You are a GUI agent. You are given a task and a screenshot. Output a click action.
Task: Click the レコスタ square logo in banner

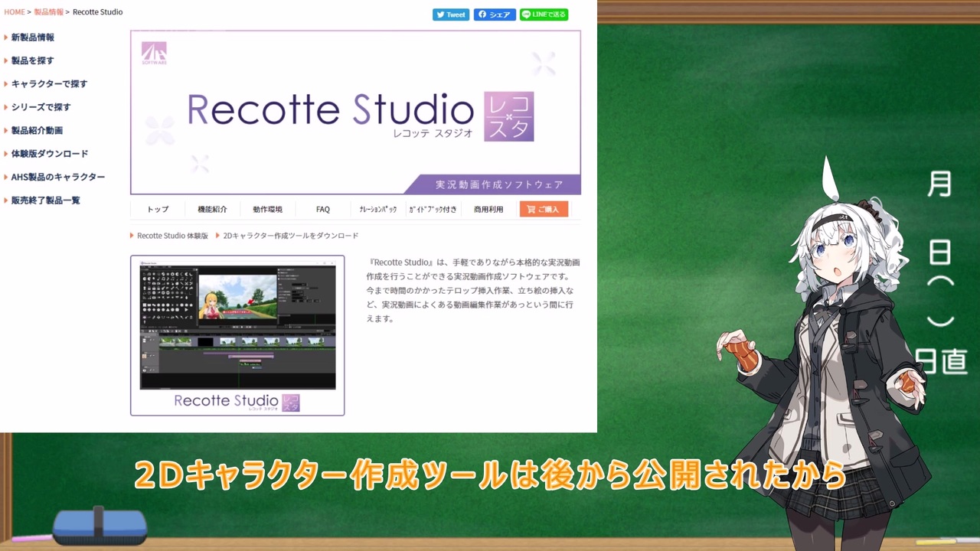coord(509,116)
